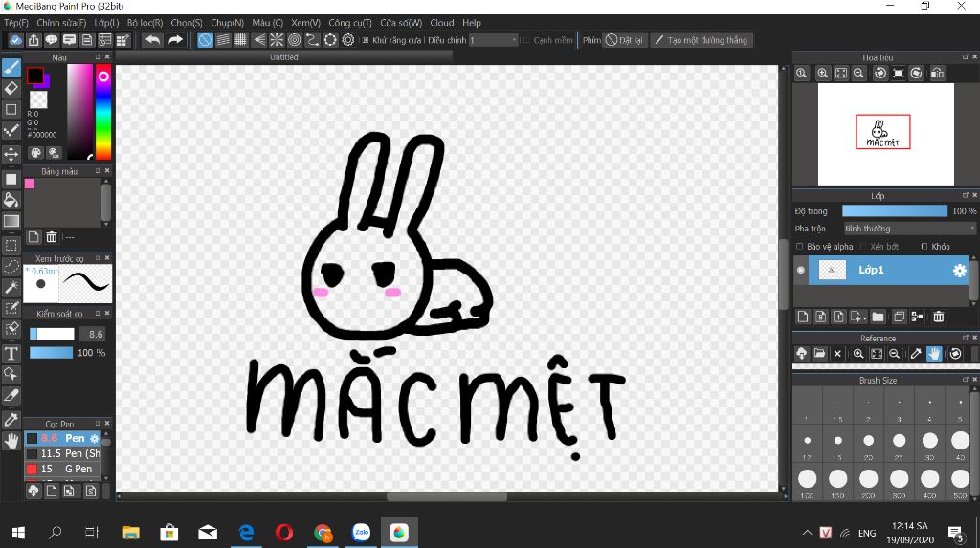Open the Tệp(F) menu
This screenshot has height=548, width=980.
(16, 23)
